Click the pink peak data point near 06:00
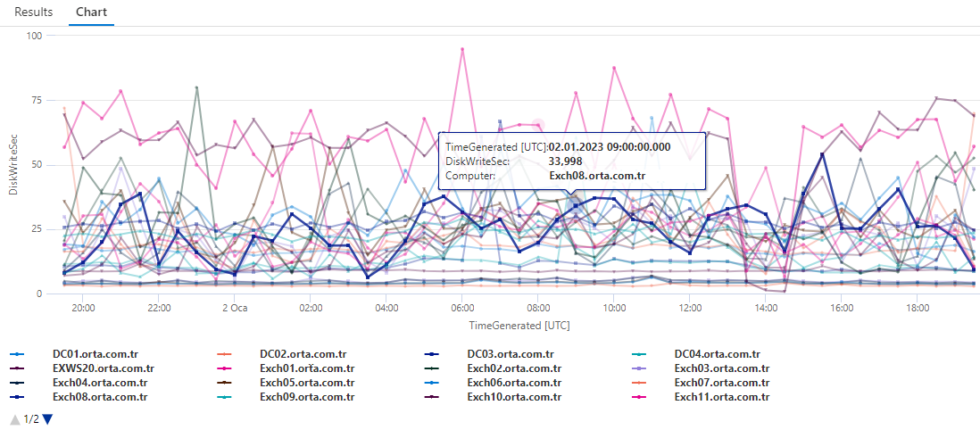980x430 pixels. 461,49
